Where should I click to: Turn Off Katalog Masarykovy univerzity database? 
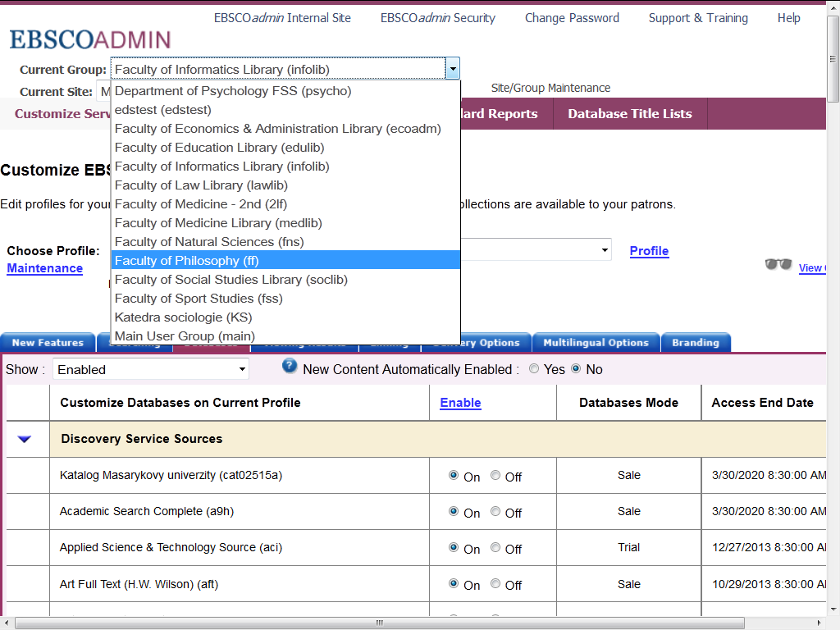coord(495,475)
